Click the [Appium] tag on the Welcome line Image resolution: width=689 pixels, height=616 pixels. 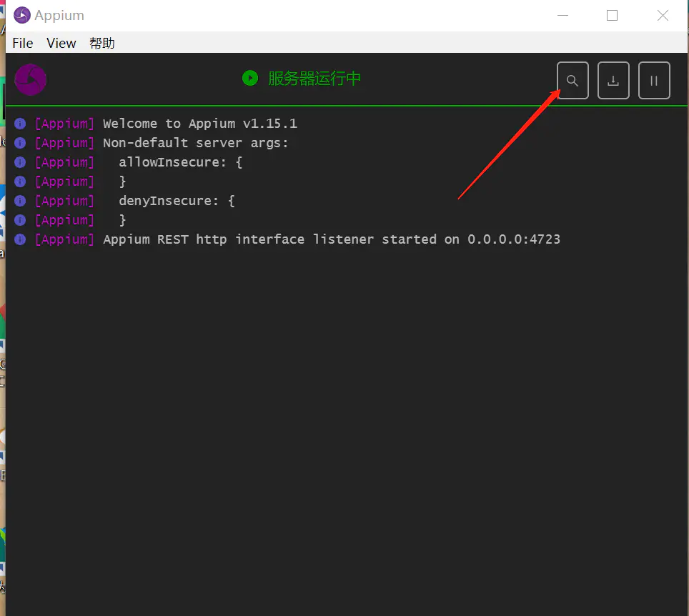pos(64,124)
